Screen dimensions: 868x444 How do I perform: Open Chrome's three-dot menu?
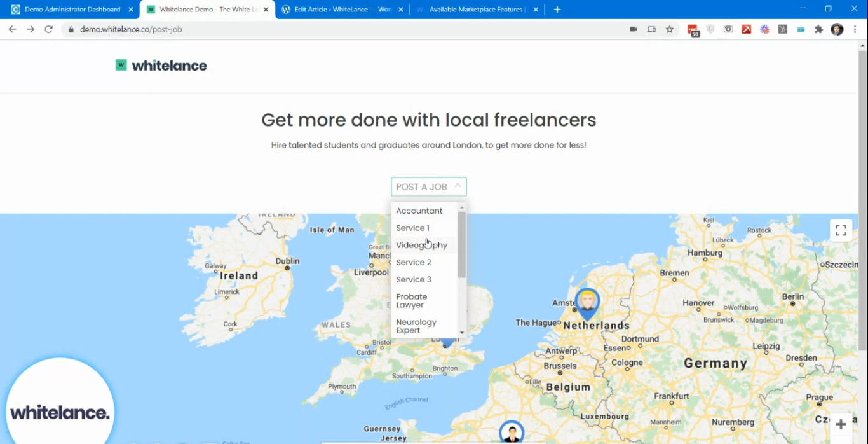pos(855,29)
